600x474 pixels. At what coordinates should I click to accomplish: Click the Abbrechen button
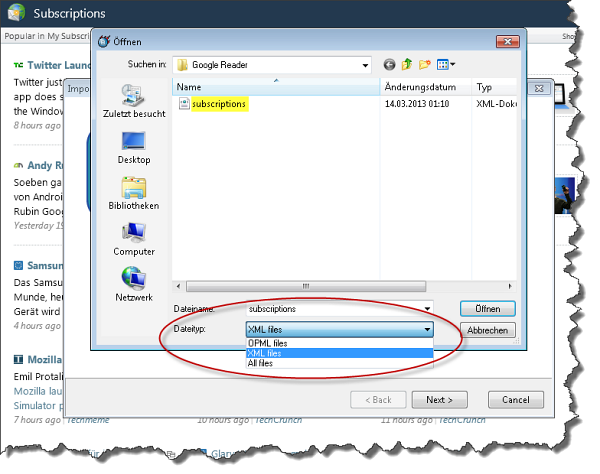[x=488, y=330]
